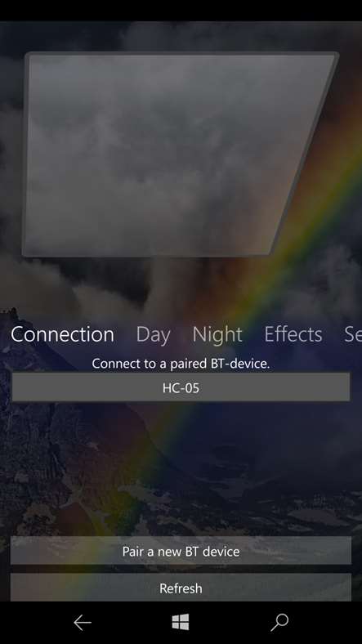
Task: Click the 'Connect to a paired BT-device.' label
Action: point(181,364)
